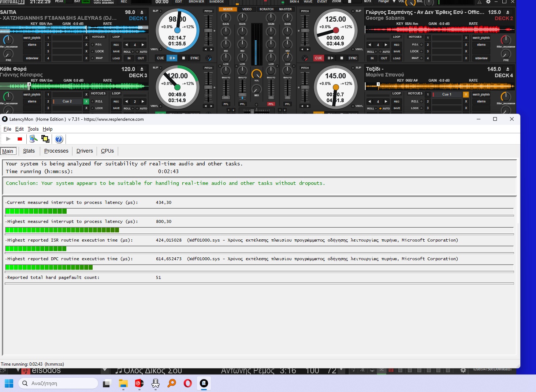The image size is (536, 392).
Task: Eject the track from Deck 1
Action: point(142,12)
